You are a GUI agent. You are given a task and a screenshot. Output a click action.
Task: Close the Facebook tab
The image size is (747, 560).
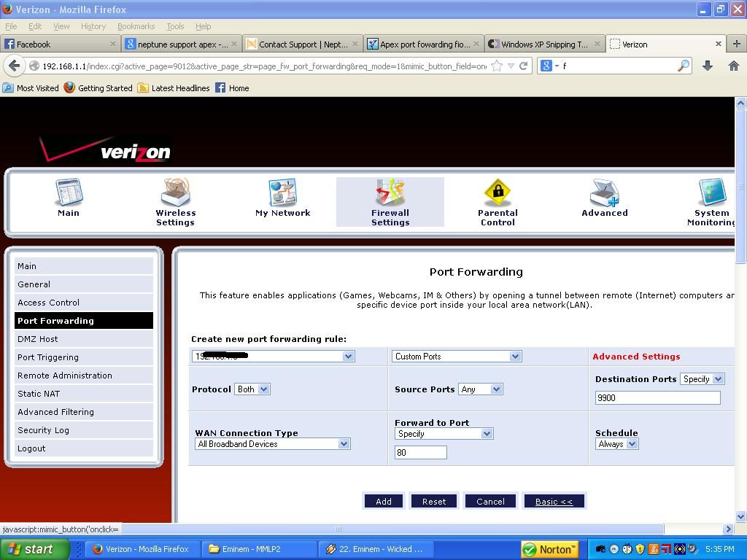[113, 44]
